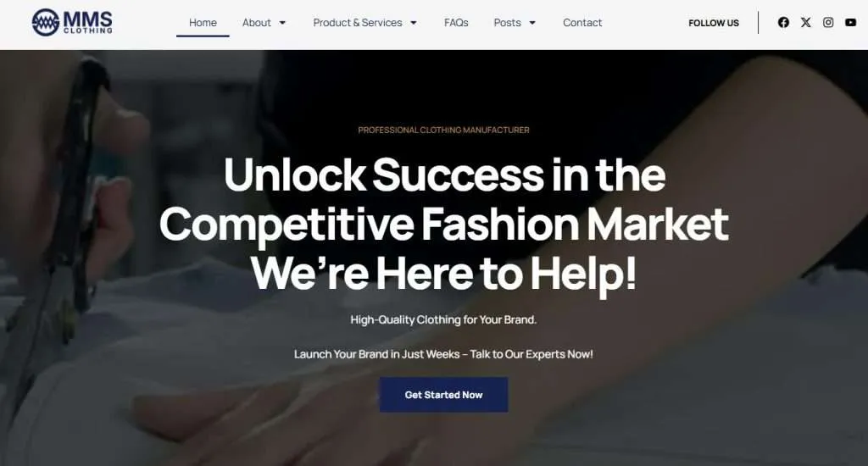Open the FAQs menu item

click(x=456, y=23)
